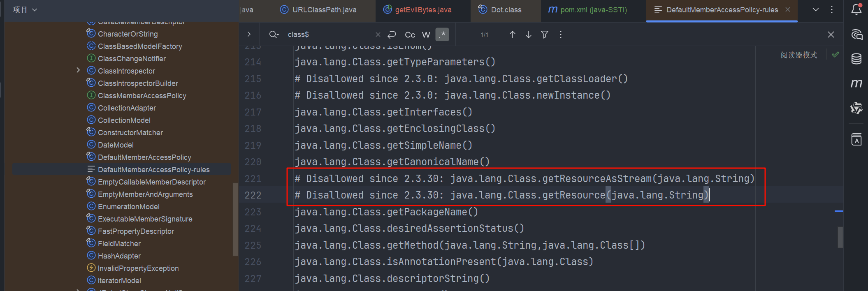This screenshot has height=291, width=868.
Task: Click the getClassLoader() disallowed comment line
Action: tap(461, 79)
